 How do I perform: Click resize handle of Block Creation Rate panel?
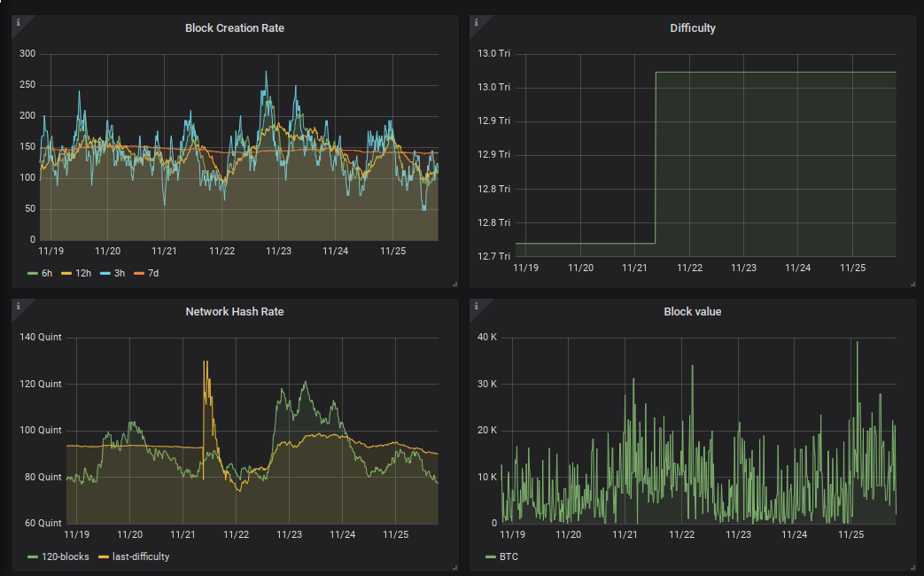tap(455, 284)
